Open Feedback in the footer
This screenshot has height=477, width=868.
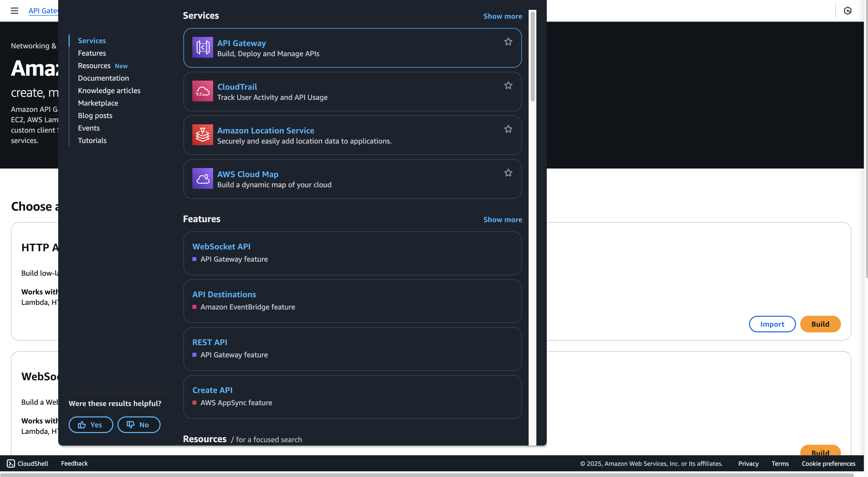click(74, 463)
